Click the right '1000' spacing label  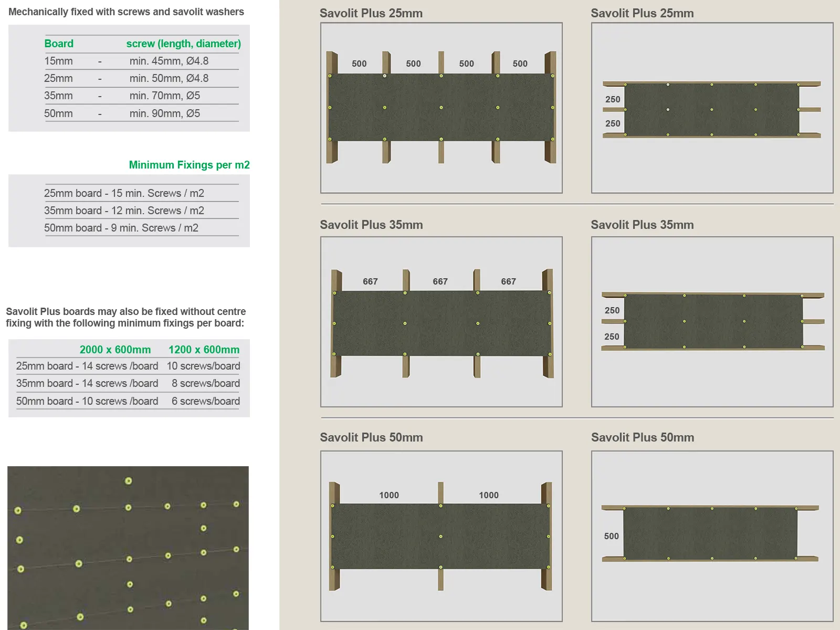[489, 495]
